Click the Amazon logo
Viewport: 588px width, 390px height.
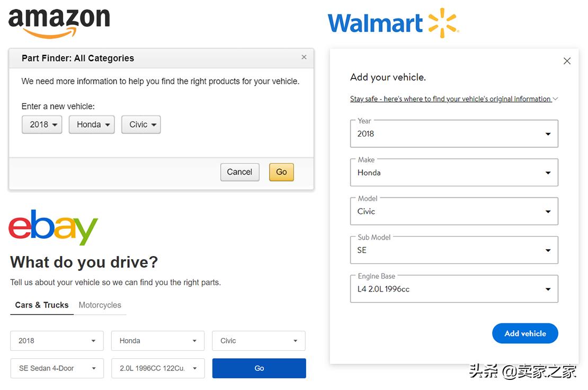coord(59,22)
